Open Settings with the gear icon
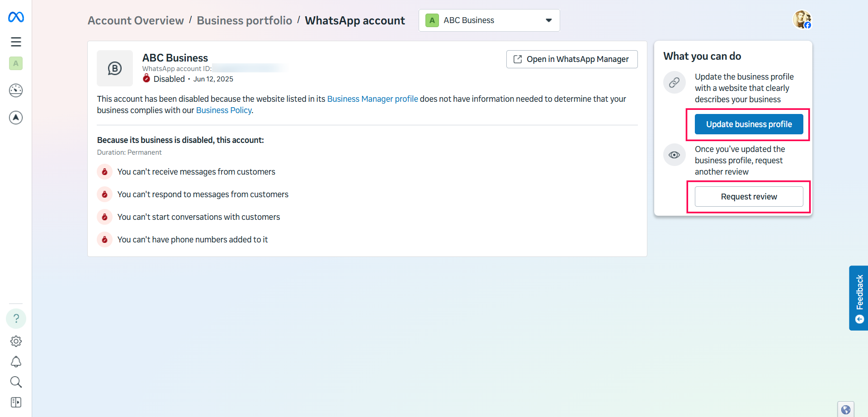Screen dimensions: 868x417 click(x=16, y=341)
